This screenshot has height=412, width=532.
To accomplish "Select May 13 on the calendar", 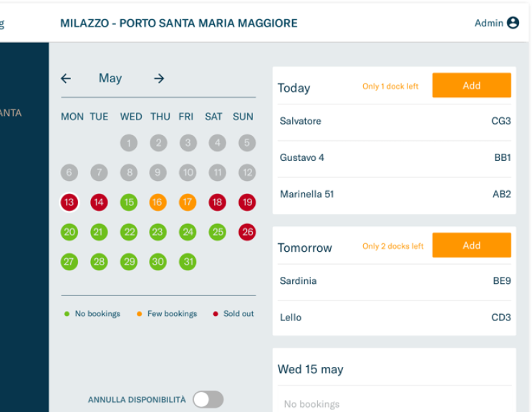I will click(69, 202).
